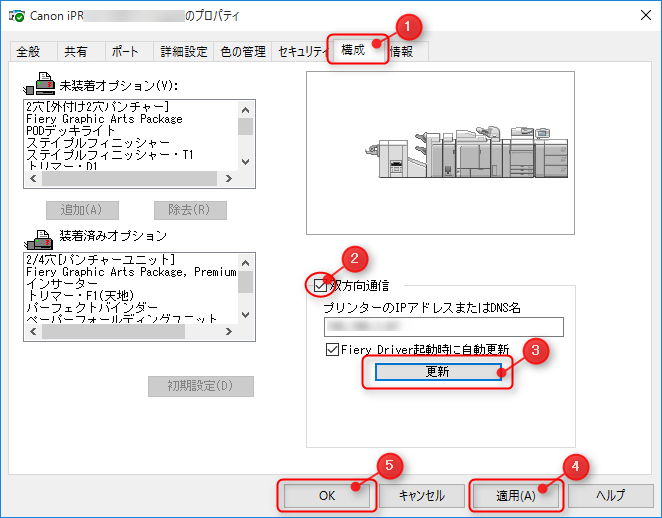This screenshot has height=518, width=662.
Task: Select インサーター in installed options
Action: coord(62,284)
